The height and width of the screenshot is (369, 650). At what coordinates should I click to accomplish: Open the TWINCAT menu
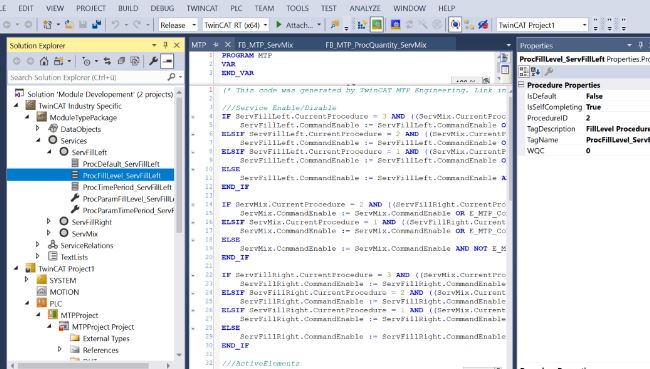tap(202, 8)
